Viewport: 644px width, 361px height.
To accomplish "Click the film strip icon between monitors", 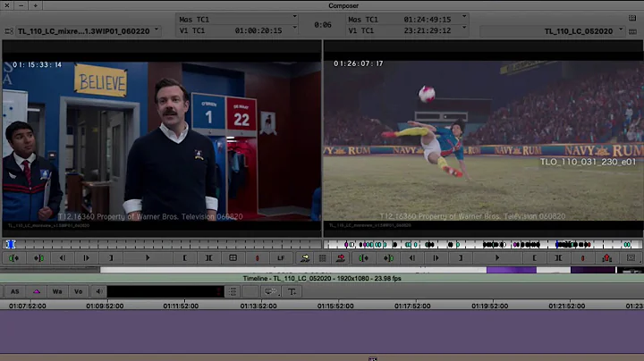I will click(322, 258).
